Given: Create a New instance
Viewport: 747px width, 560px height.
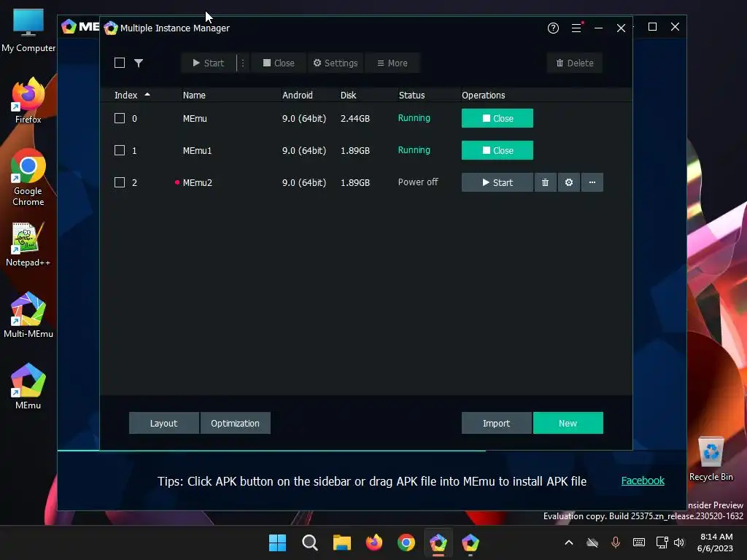Looking at the screenshot, I should click(568, 423).
